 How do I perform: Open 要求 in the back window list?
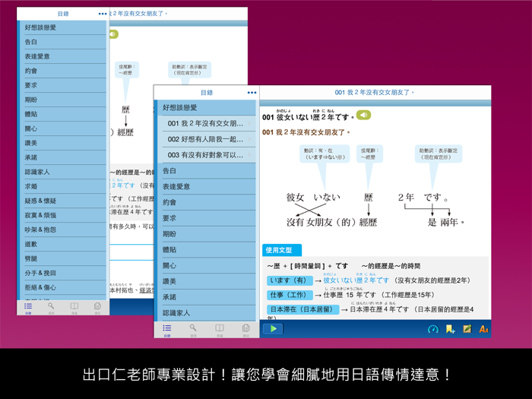63,85
